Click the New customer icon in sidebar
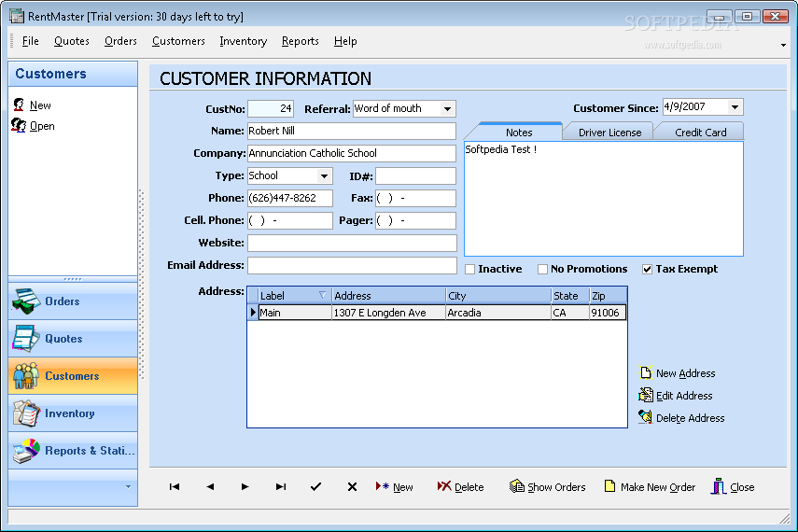The image size is (798, 532). (x=19, y=105)
